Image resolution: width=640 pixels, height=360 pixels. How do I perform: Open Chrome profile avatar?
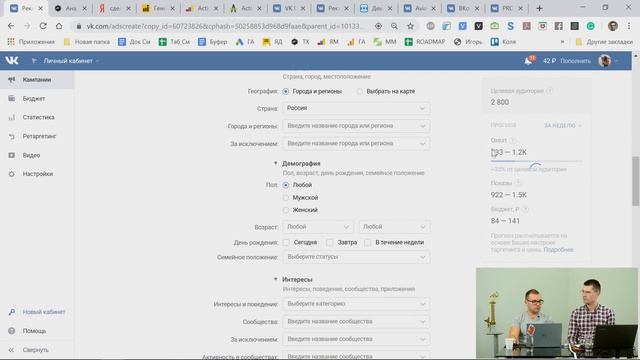(x=613, y=26)
